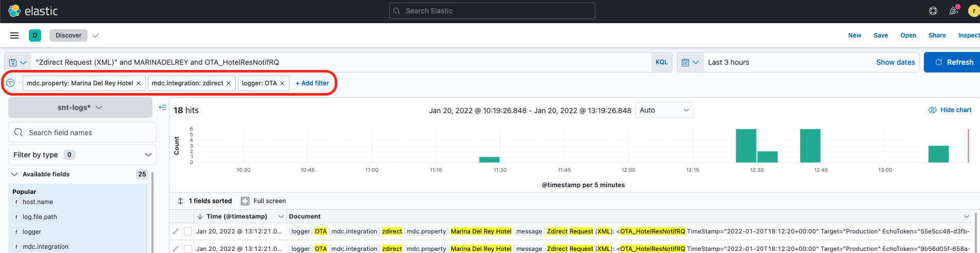Toggle sort on Time column arrow
Image resolution: width=980 pixels, height=253 pixels.
(x=200, y=216)
